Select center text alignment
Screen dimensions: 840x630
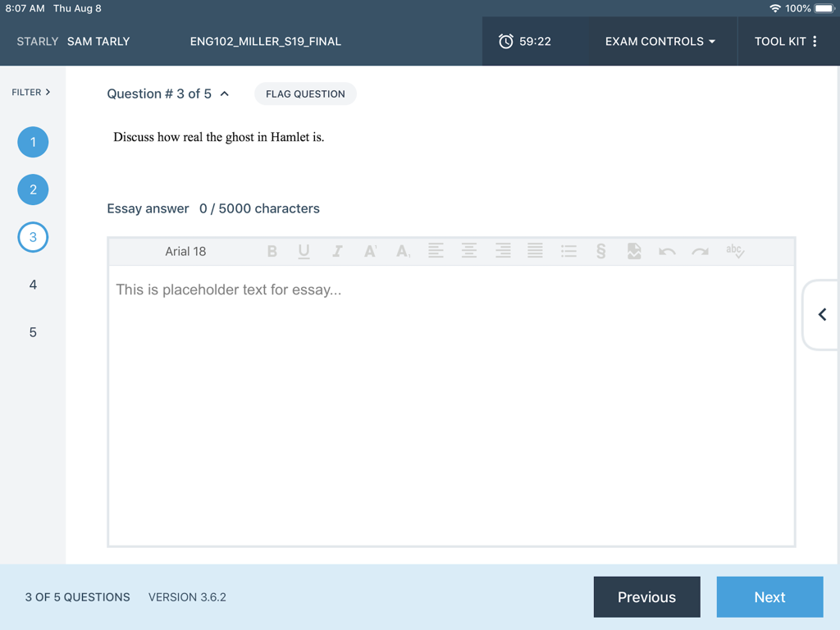[x=468, y=251]
